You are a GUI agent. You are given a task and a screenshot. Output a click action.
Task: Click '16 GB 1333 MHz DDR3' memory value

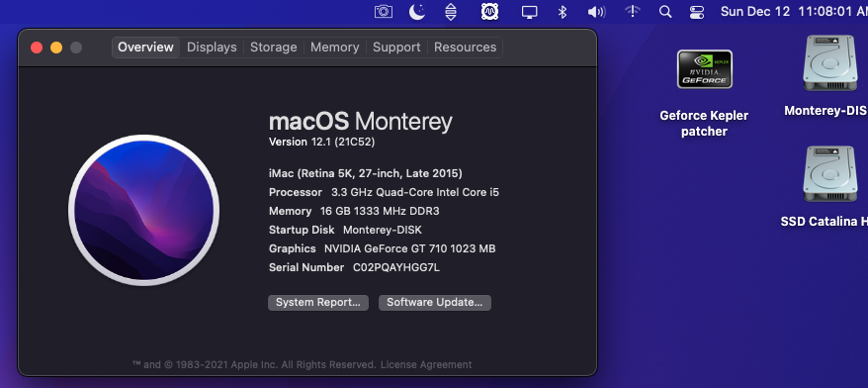(x=380, y=211)
